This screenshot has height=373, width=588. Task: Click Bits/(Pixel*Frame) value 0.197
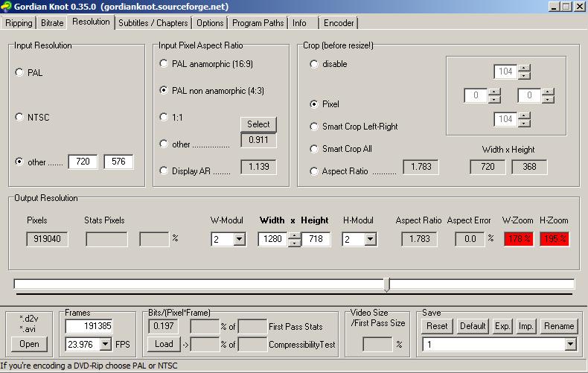pyautogui.click(x=163, y=326)
